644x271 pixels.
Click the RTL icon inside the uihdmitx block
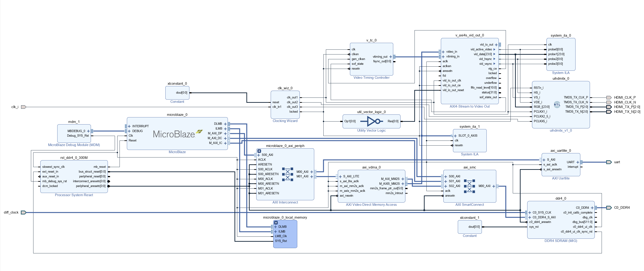click(557, 105)
